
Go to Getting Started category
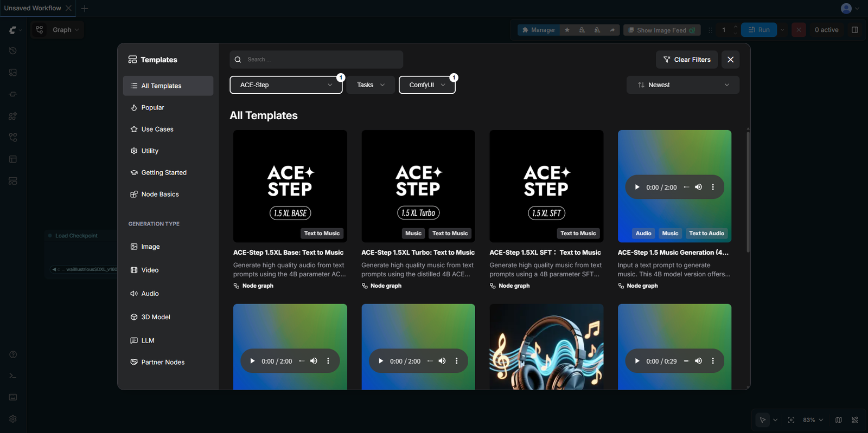point(168,172)
